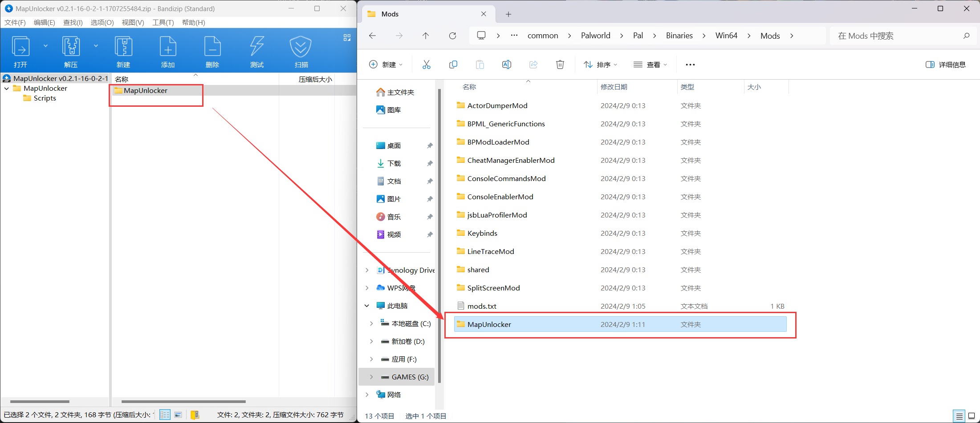Toggle the Details pane (详细信息) button
Image resolution: width=980 pixels, height=423 pixels.
click(946, 64)
